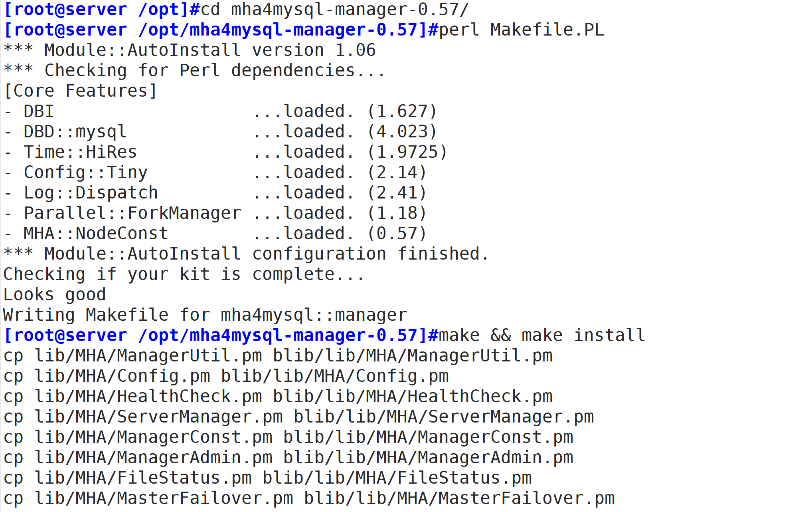Image resolution: width=812 pixels, height=512 pixels.
Task: Click the prompt before 'make && make install'
Action: click(221, 335)
